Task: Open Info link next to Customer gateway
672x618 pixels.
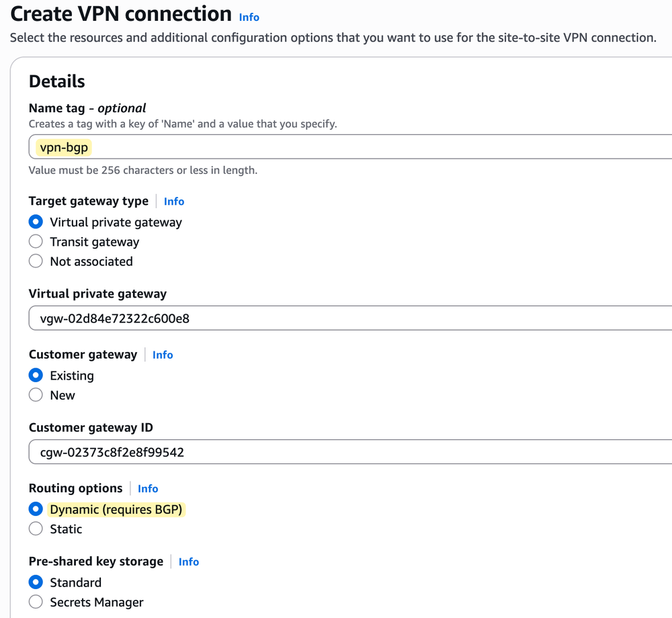Action: click(162, 354)
